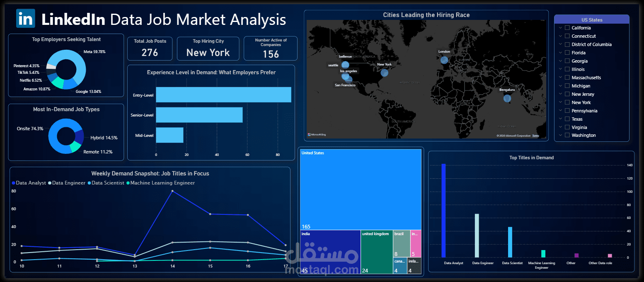Image resolution: width=644 pixels, height=282 pixels.
Task: Expand the Pennsylvania row chevron
Action: [560, 111]
